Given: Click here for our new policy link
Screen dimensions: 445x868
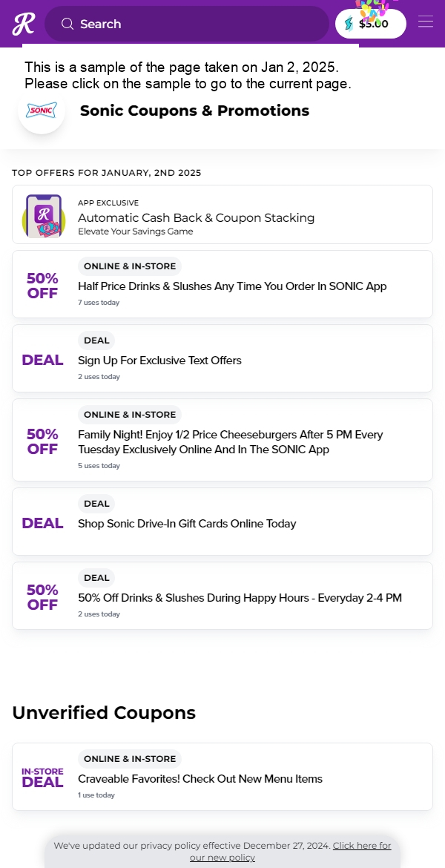Looking at the screenshot, I should 290,852.
